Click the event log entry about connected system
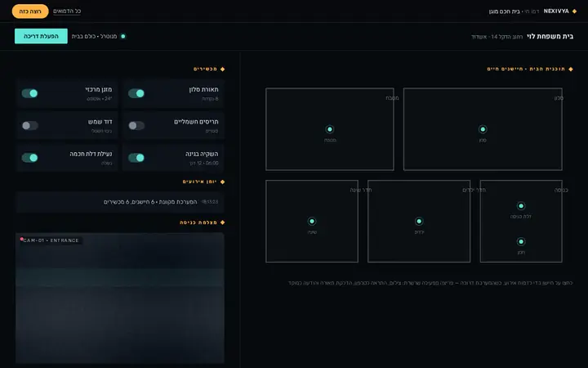Image resolution: width=588 pixels, height=368 pixels. coord(120,202)
